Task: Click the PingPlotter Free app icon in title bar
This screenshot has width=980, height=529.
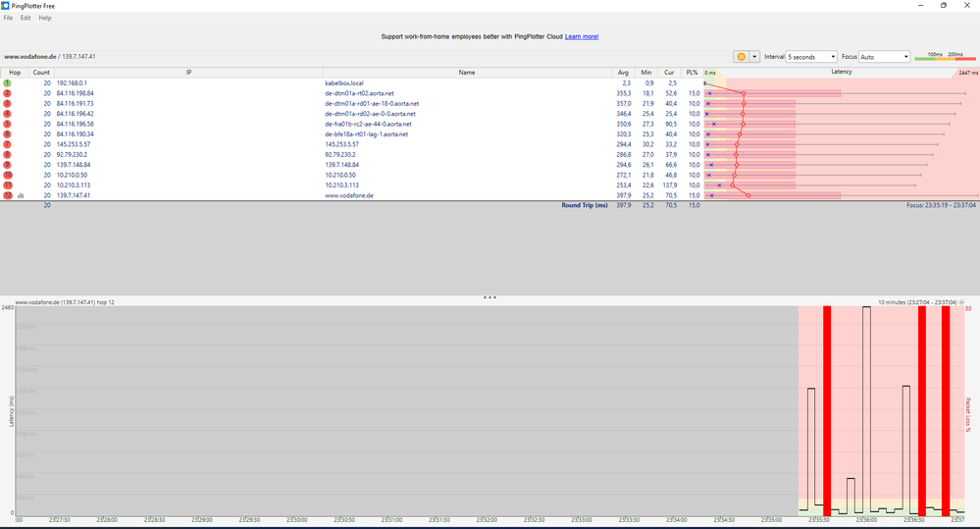Action: point(5,6)
